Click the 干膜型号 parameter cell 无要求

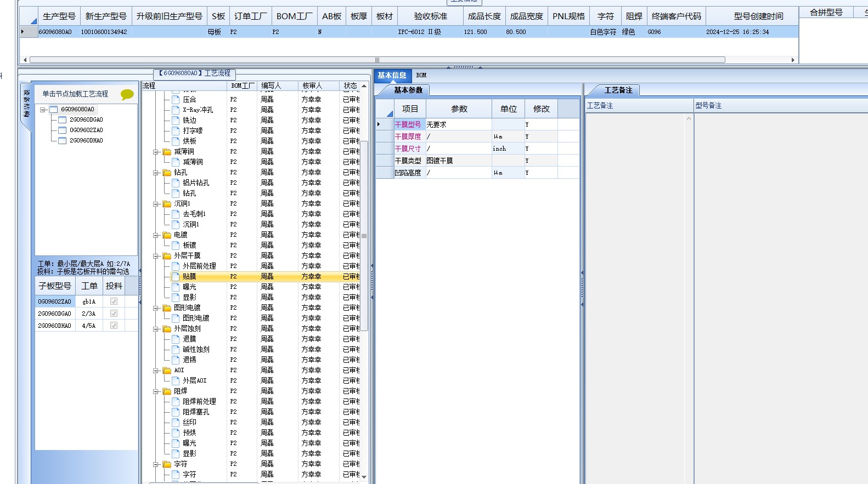click(x=459, y=125)
